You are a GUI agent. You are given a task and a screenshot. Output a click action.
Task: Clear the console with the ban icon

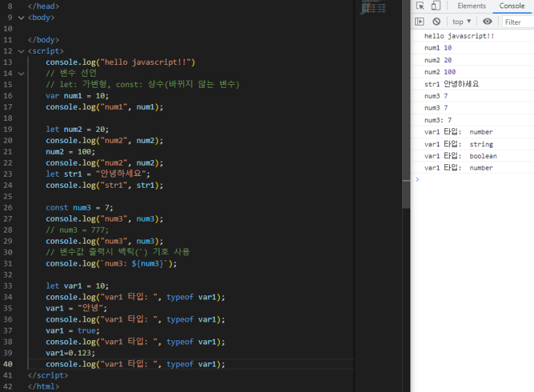pos(437,22)
